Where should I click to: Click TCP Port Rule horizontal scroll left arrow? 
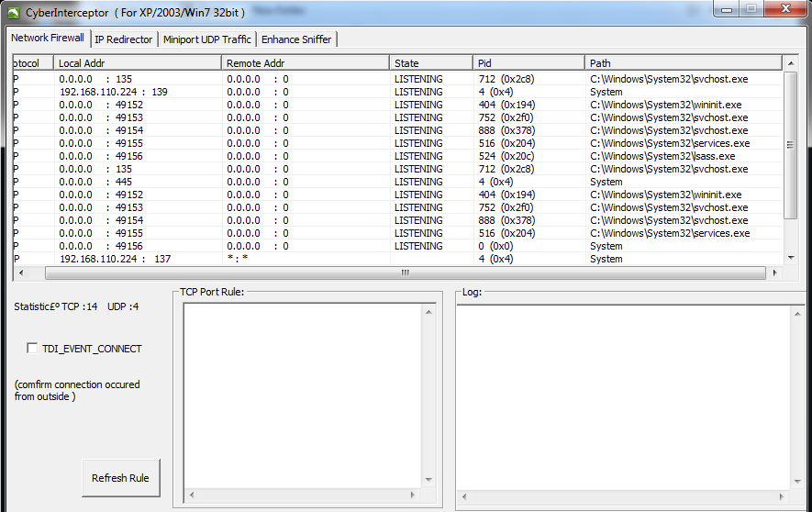pos(192,495)
